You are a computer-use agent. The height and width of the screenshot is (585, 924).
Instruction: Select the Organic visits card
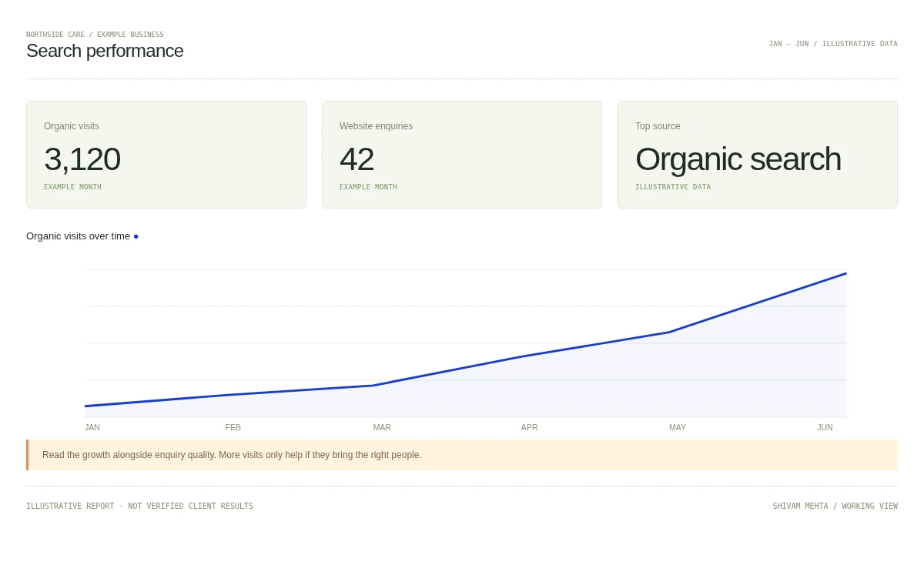(x=166, y=155)
